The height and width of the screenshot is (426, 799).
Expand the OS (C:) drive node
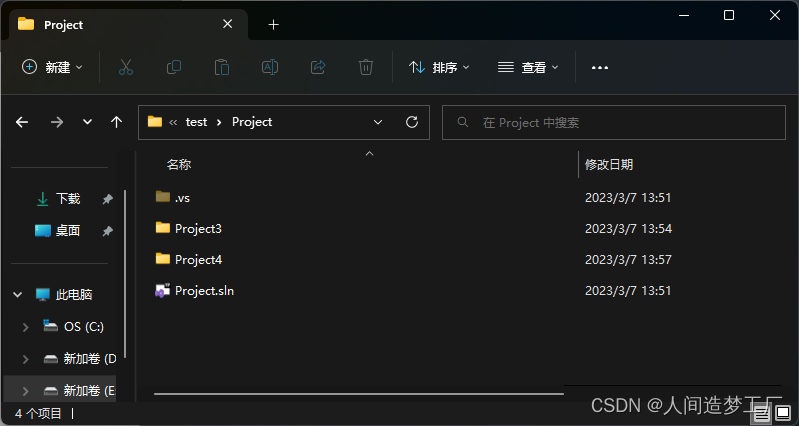coord(25,327)
